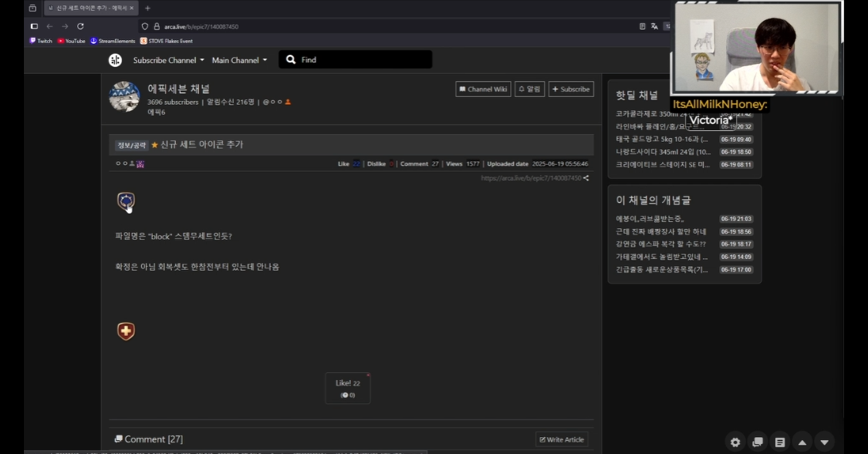The height and width of the screenshot is (454, 868).
Task: Click the Views 1577 counter
Action: pyautogui.click(x=463, y=163)
